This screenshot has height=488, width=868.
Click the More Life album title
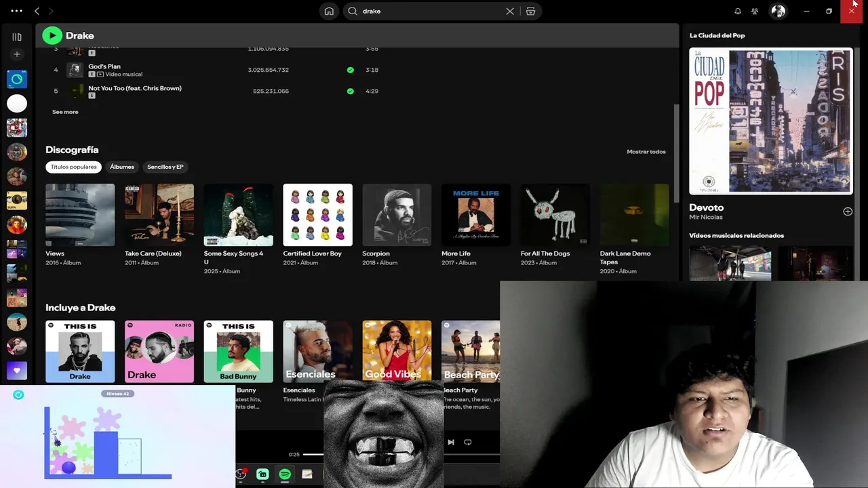click(456, 253)
